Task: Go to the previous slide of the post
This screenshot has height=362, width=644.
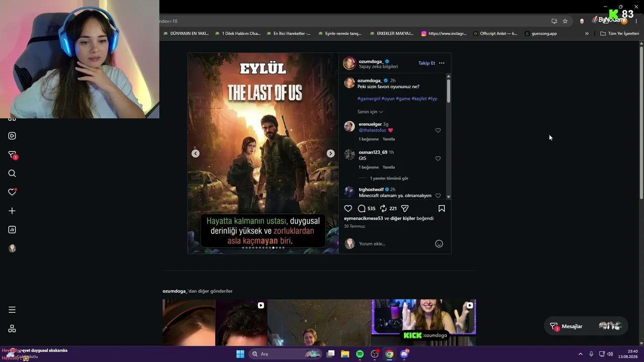Action: [196, 153]
